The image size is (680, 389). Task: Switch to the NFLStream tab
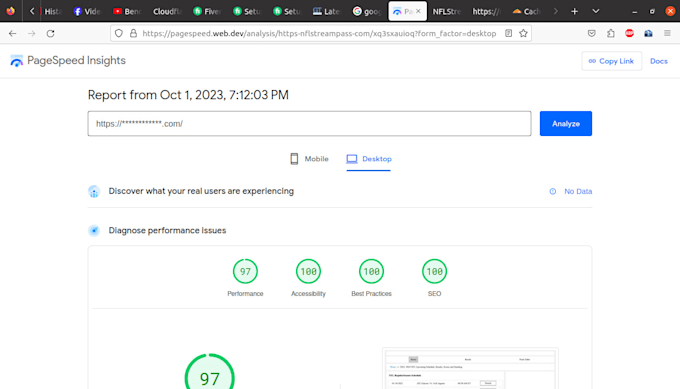[446, 11]
